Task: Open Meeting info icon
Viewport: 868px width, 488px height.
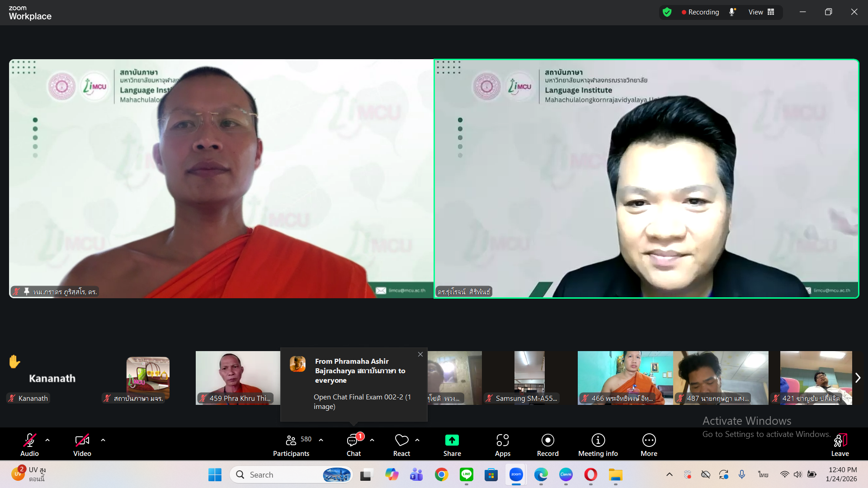Action: [x=598, y=440]
